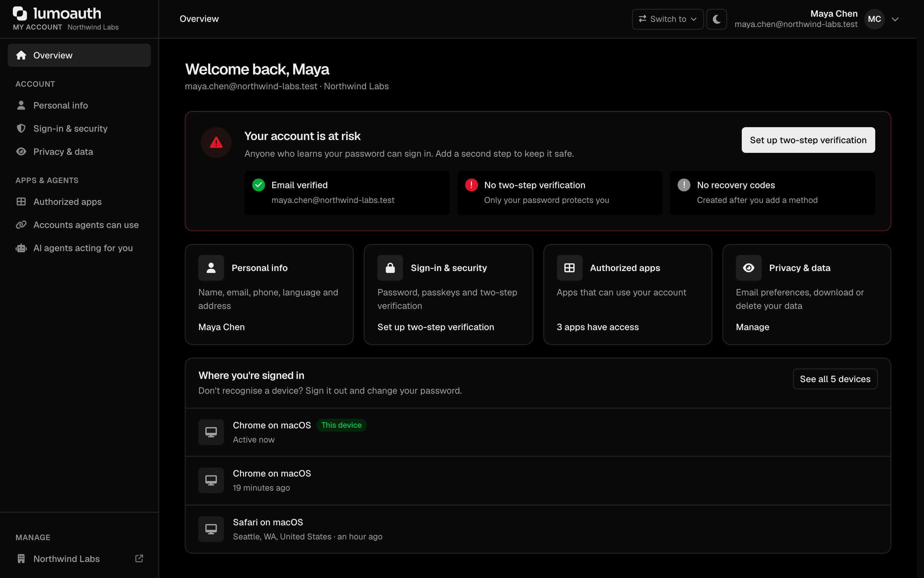This screenshot has width=924, height=578.
Task: Click Maya Chen name in top header
Action: pos(834,14)
